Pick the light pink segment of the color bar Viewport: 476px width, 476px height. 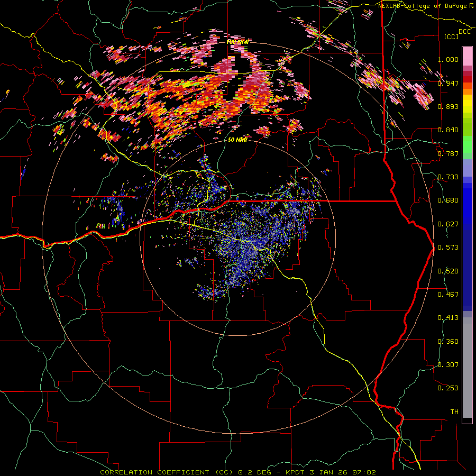[467, 56]
